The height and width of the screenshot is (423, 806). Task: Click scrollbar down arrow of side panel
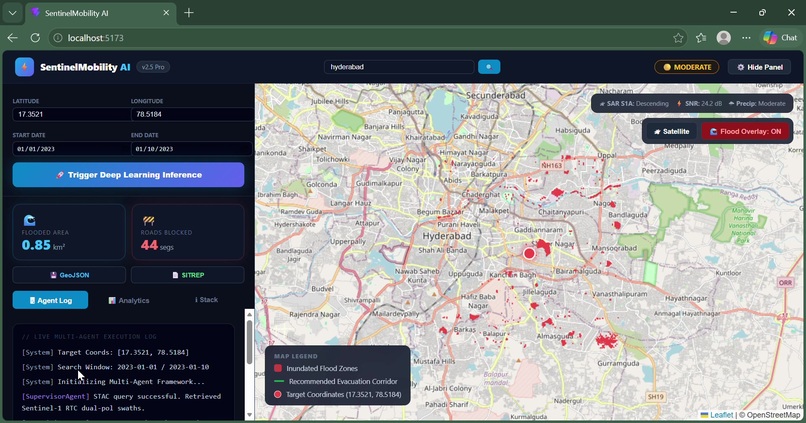click(x=249, y=414)
